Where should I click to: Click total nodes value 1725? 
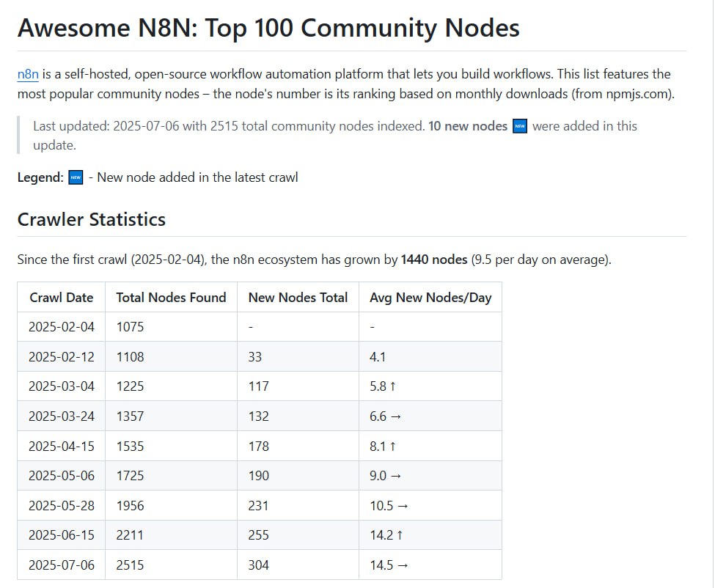click(x=130, y=475)
